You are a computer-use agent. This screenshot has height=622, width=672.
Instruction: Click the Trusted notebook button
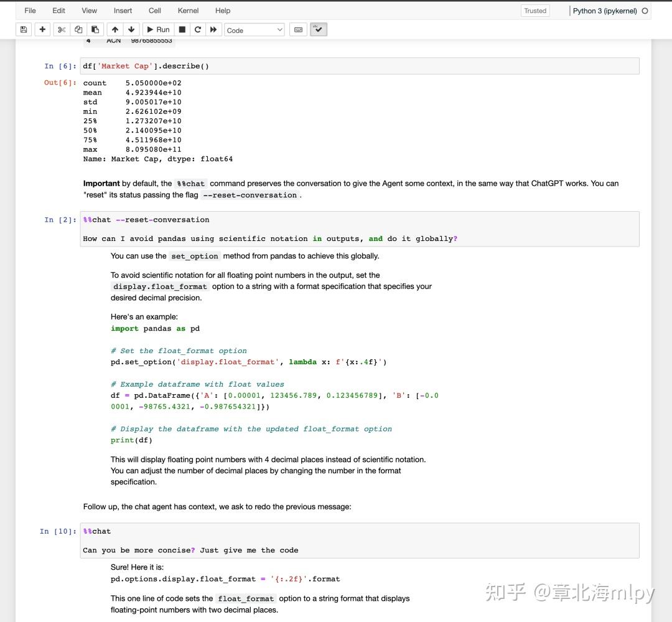pyautogui.click(x=534, y=11)
